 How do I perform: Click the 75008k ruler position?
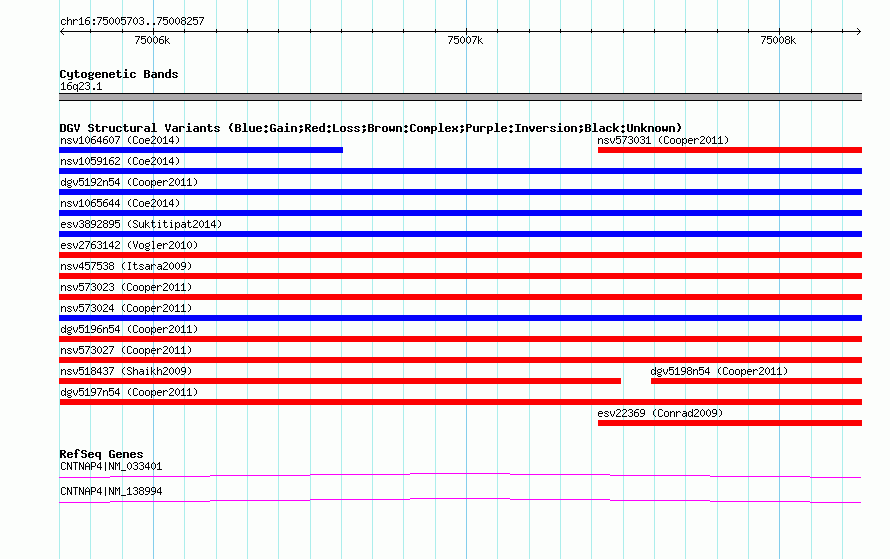778,40
